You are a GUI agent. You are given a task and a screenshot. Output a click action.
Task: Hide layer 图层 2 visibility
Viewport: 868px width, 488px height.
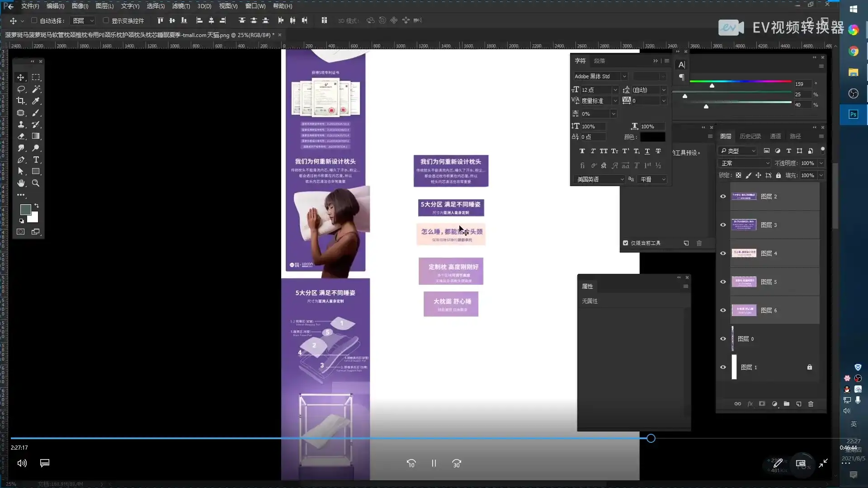(x=723, y=196)
